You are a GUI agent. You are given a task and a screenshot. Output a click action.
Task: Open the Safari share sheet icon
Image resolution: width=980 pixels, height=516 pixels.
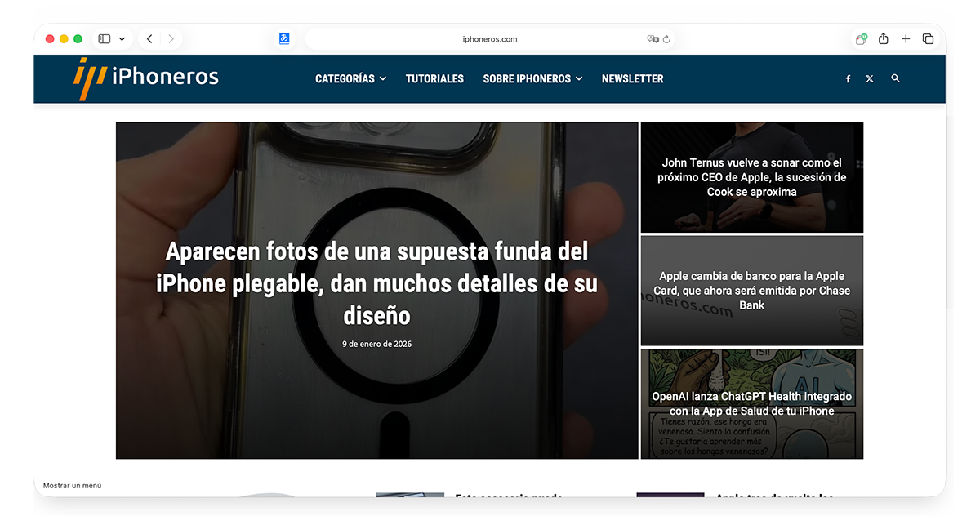[x=884, y=38]
